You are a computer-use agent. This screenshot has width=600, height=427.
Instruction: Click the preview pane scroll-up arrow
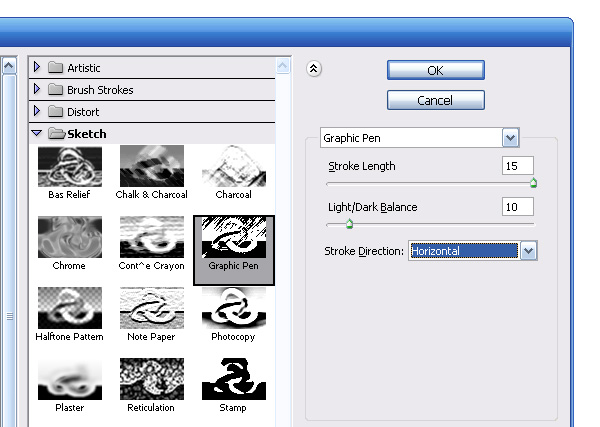[9, 66]
